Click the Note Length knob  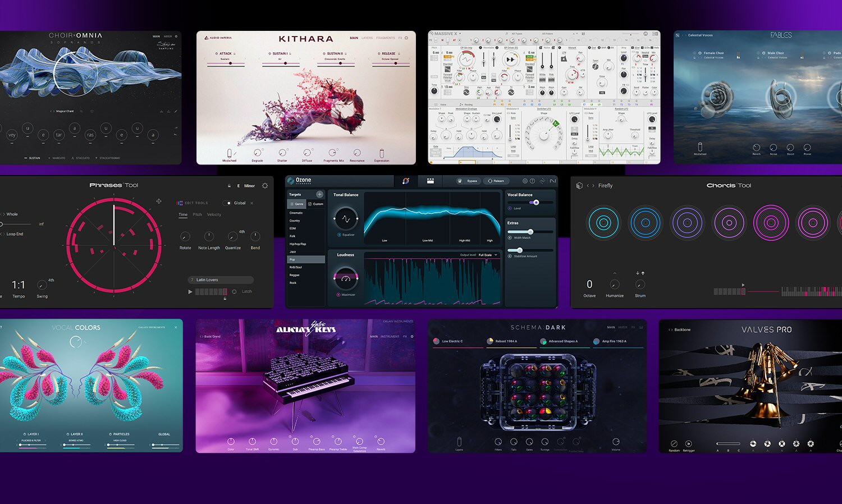(x=209, y=237)
